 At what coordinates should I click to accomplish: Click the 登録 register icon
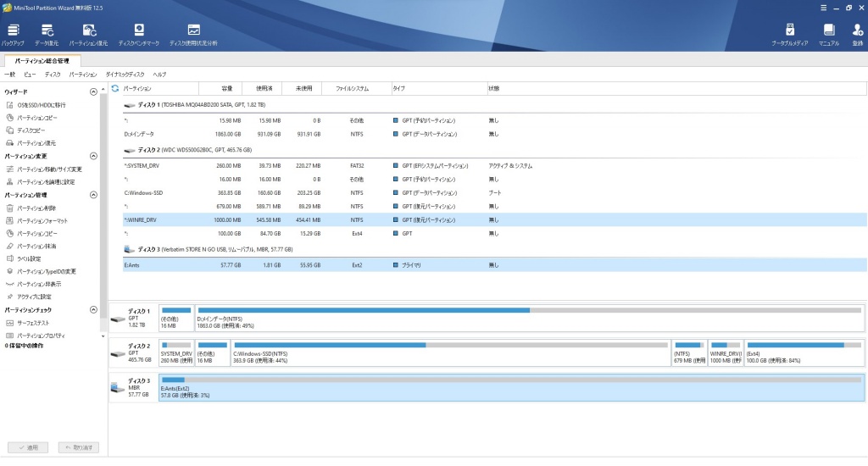click(x=858, y=34)
